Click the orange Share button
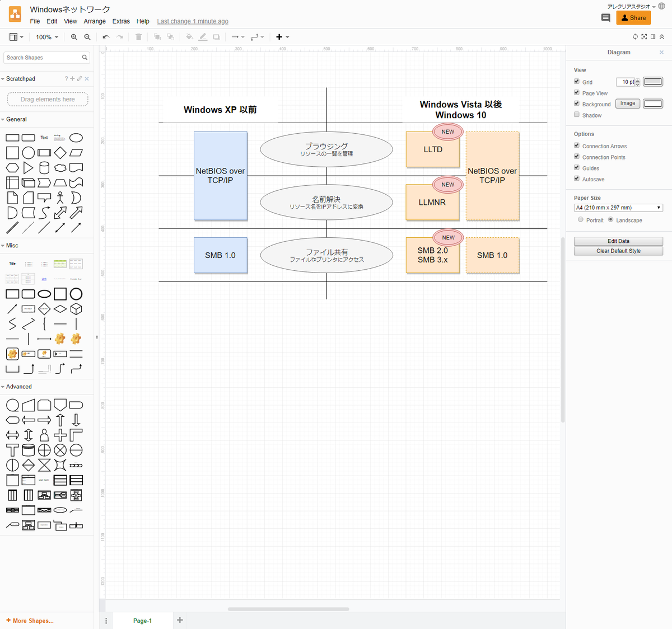The height and width of the screenshot is (629, 672). 633,18
